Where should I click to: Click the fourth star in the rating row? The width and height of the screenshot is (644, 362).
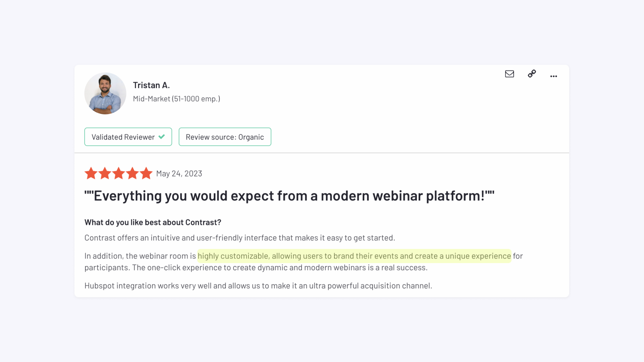[132, 173]
